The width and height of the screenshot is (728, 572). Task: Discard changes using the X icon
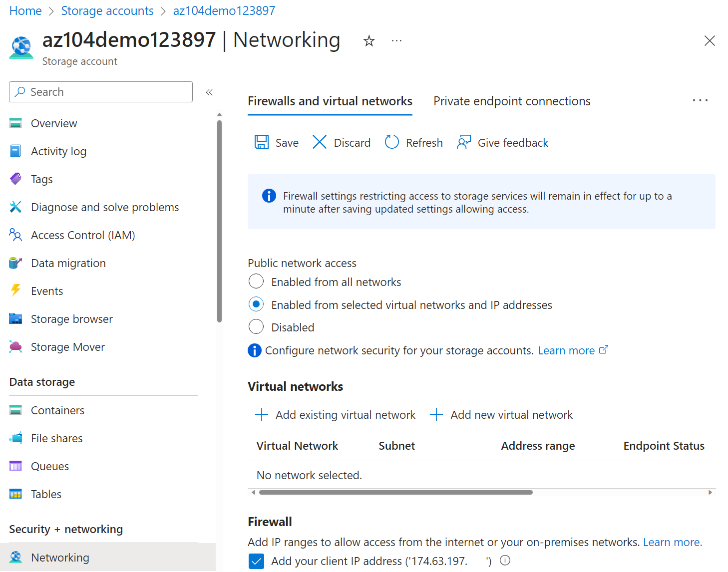[x=320, y=142]
